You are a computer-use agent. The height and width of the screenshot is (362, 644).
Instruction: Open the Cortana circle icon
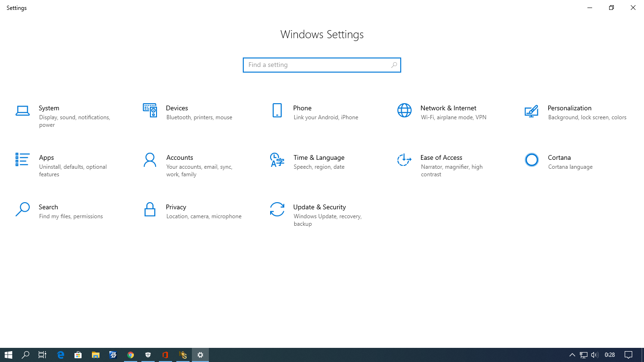(x=531, y=160)
